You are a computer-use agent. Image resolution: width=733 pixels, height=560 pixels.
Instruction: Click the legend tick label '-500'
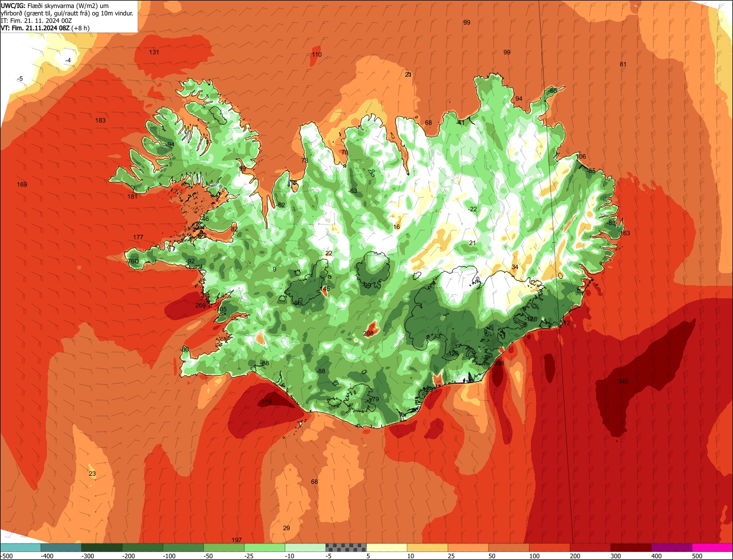(x=6, y=556)
